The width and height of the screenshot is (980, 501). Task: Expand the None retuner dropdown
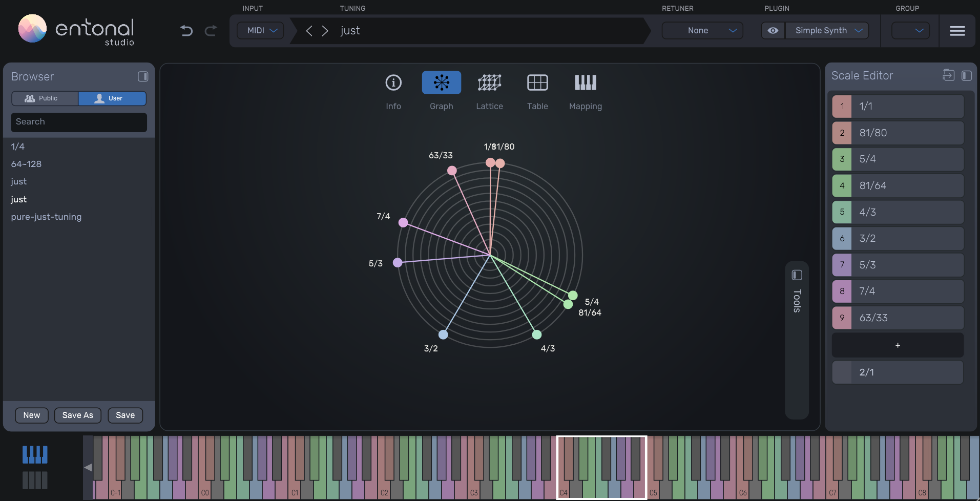(x=701, y=30)
